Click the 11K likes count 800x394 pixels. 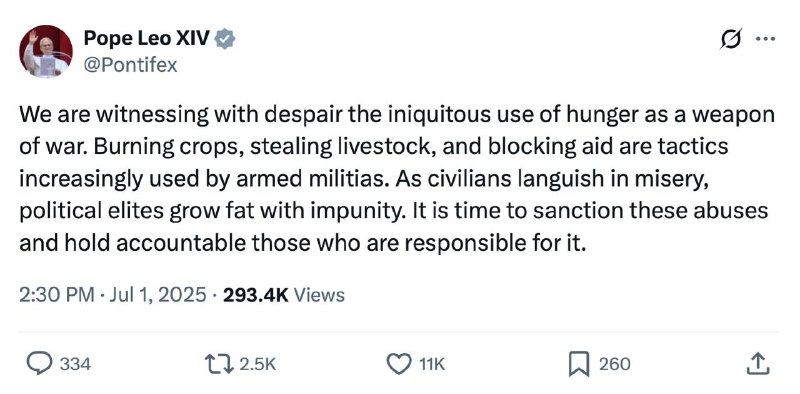click(x=432, y=364)
